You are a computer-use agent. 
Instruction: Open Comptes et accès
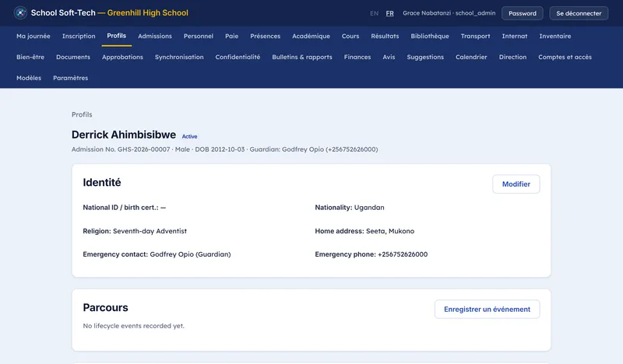565,57
